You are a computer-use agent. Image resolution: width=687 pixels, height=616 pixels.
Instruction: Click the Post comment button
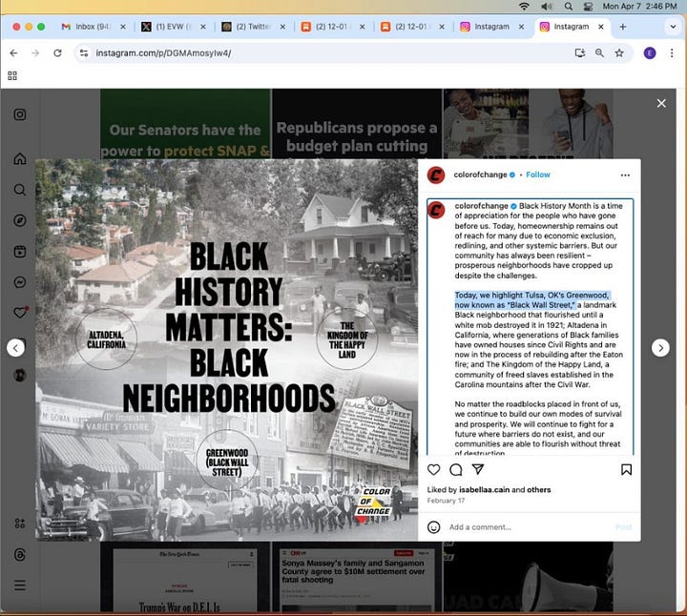pyautogui.click(x=623, y=527)
